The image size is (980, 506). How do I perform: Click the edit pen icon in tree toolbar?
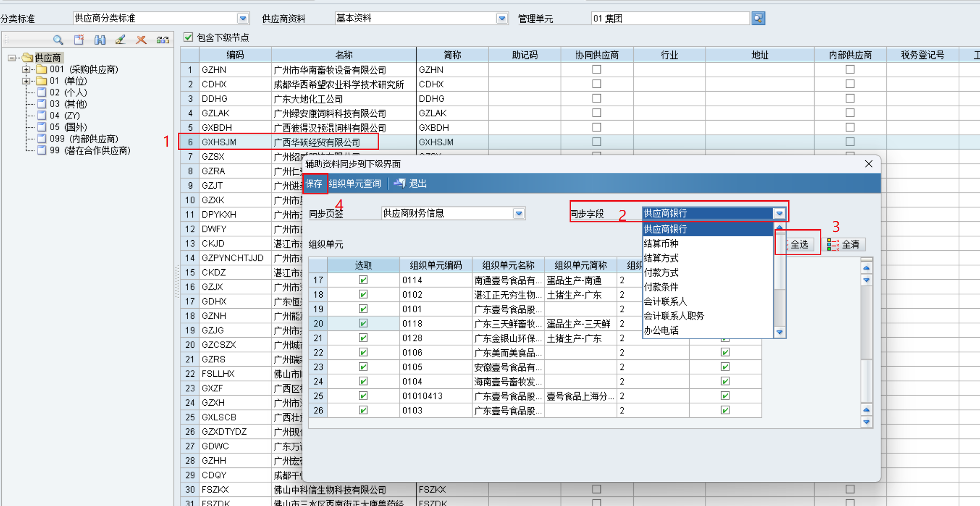coord(121,40)
